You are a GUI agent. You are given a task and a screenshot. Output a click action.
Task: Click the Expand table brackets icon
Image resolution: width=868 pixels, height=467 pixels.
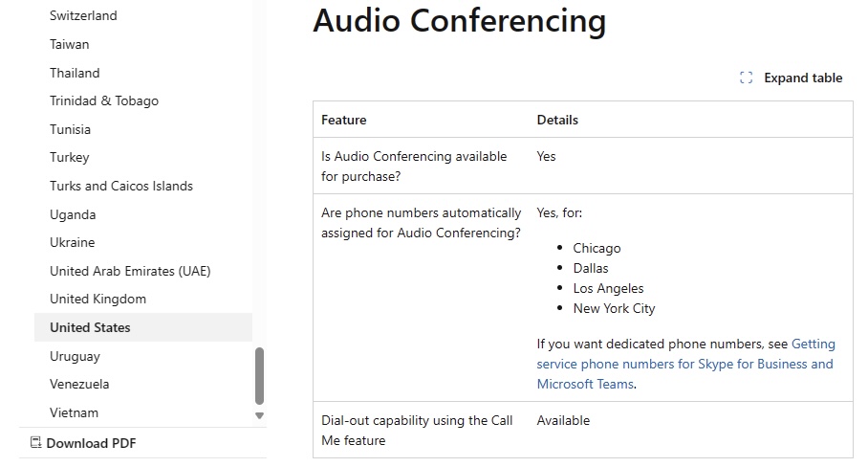click(x=746, y=78)
